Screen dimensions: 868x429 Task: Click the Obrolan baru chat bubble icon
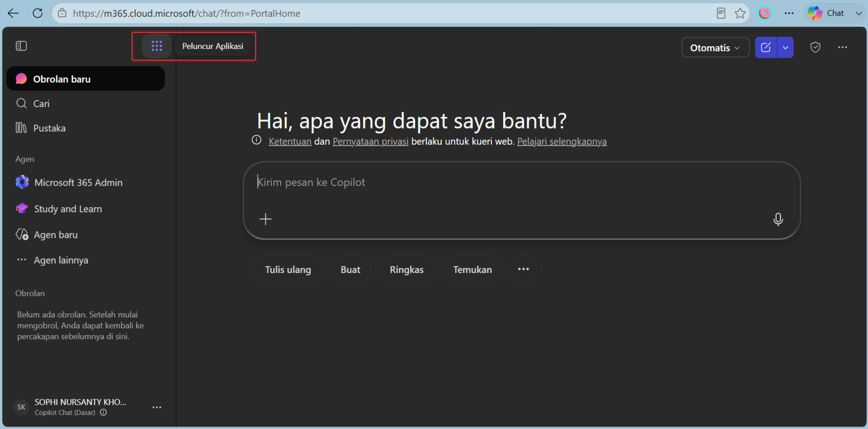tap(21, 79)
